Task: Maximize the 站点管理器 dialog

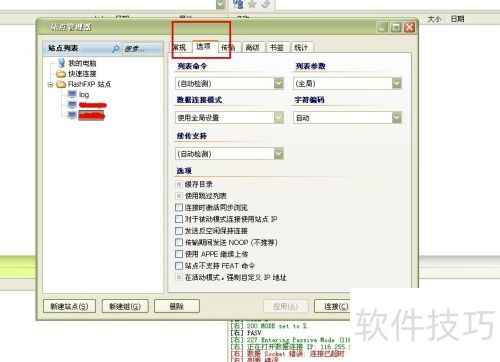Action: click(396, 27)
